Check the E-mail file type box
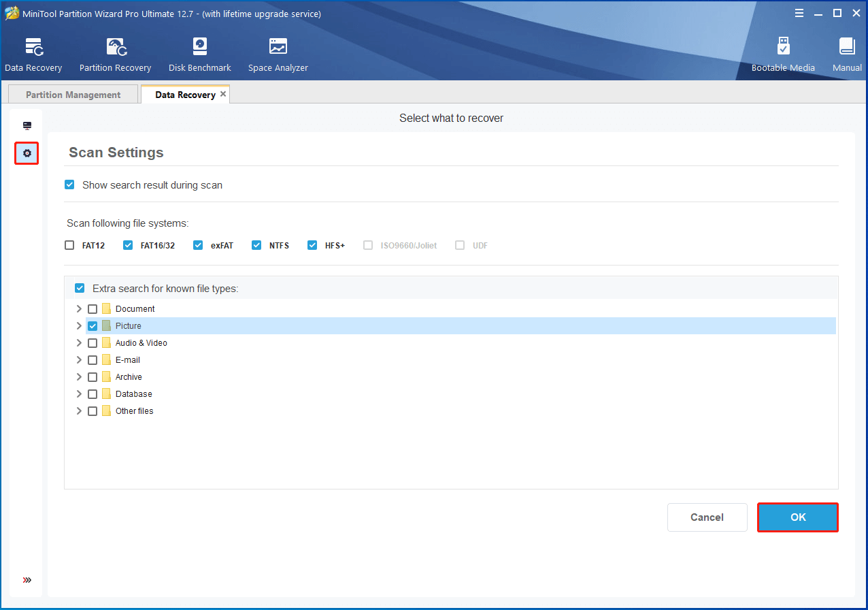 click(x=93, y=360)
